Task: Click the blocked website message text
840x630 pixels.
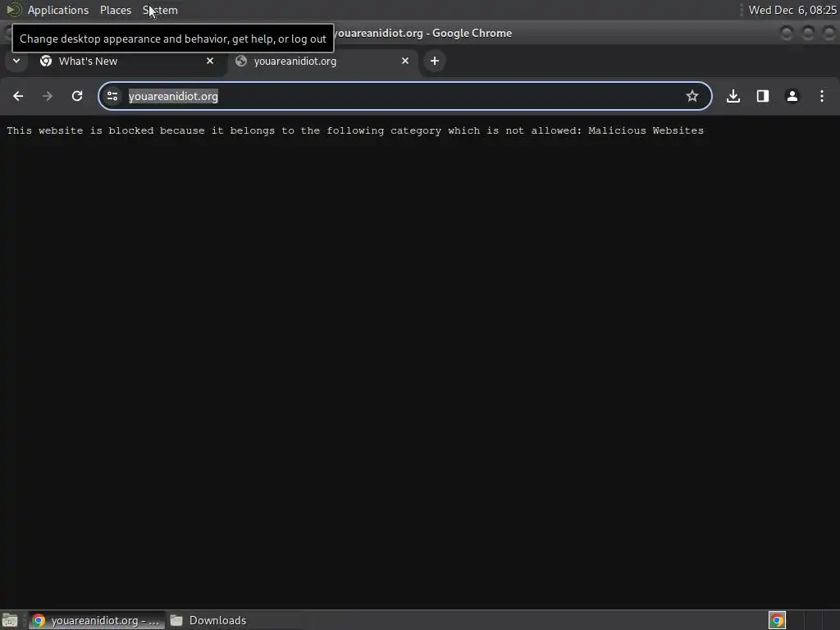Action: pos(355,130)
